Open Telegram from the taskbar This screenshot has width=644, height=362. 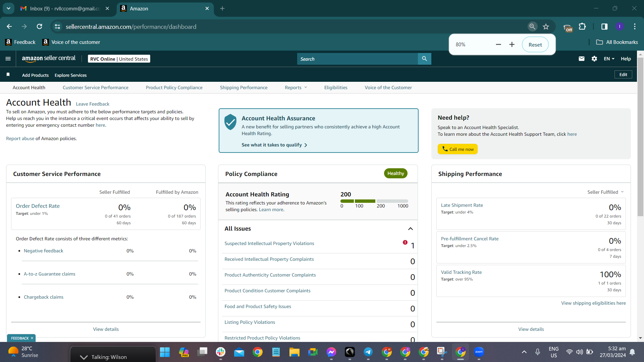(368, 352)
